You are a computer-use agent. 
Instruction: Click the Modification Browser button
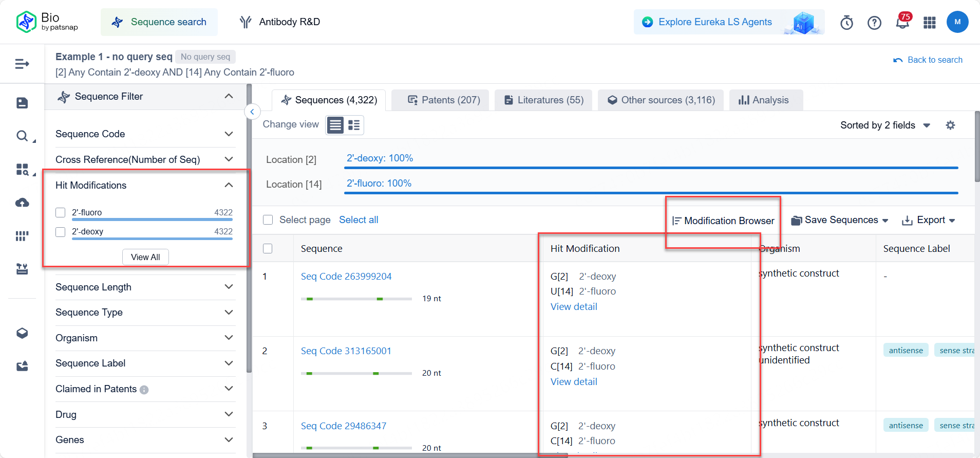point(723,221)
